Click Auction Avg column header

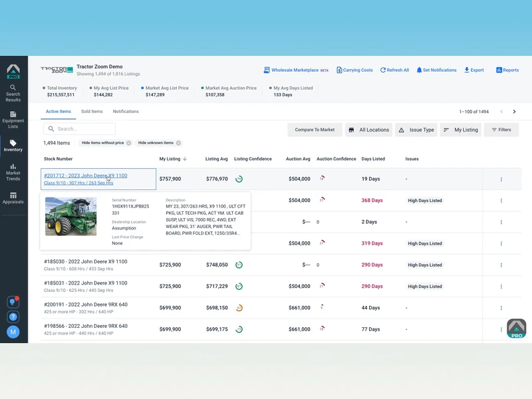pos(298,159)
